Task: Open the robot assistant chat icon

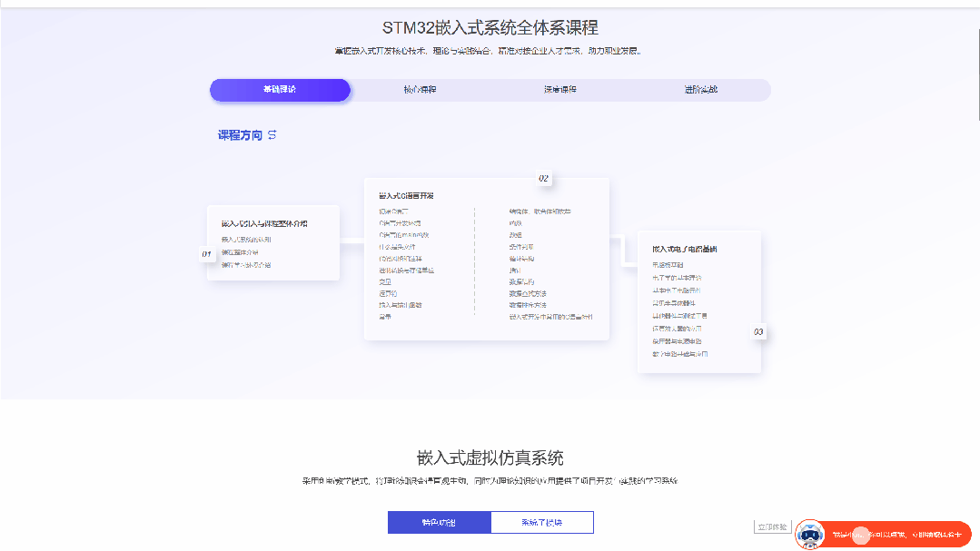Action: (x=811, y=536)
